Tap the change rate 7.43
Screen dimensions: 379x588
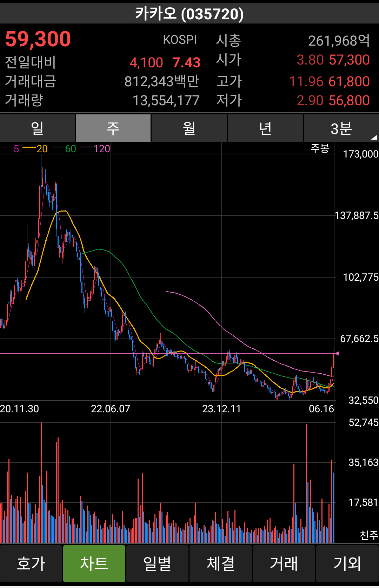[x=186, y=63]
